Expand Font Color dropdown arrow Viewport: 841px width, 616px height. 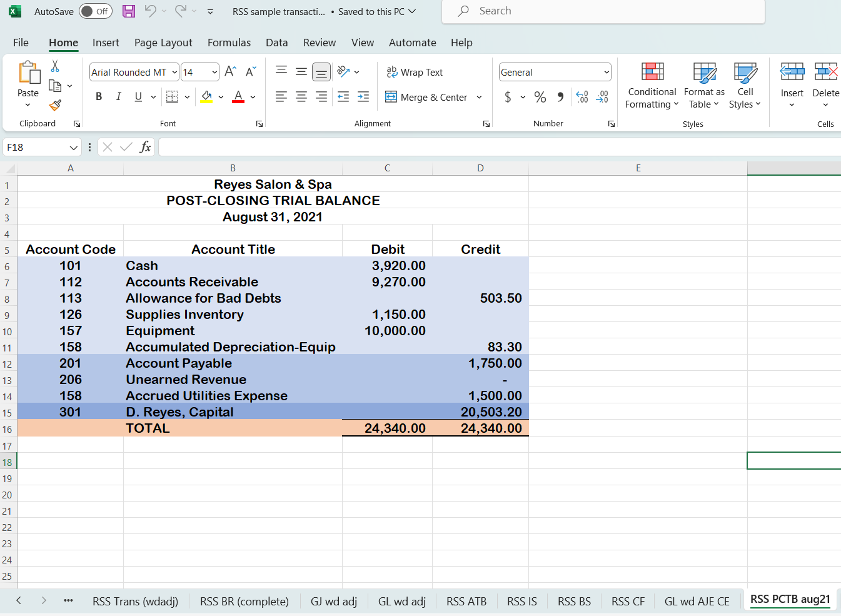(x=253, y=97)
